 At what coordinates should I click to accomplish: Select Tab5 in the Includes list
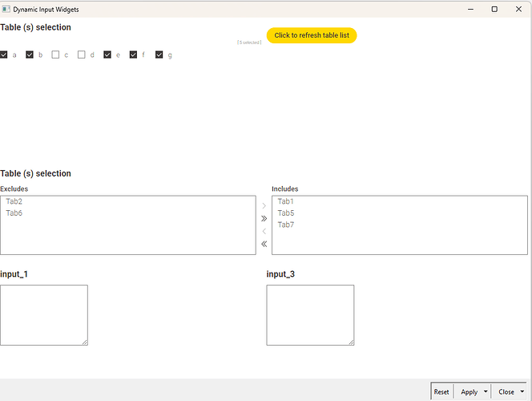point(286,213)
